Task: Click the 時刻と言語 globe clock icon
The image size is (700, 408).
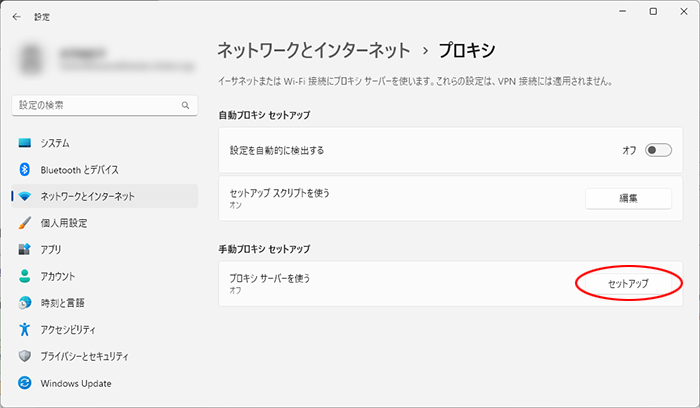Action: (x=25, y=303)
